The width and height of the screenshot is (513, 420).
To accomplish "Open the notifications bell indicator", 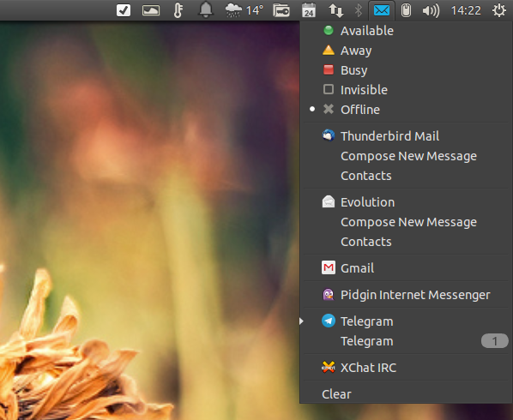I will 206,9.
